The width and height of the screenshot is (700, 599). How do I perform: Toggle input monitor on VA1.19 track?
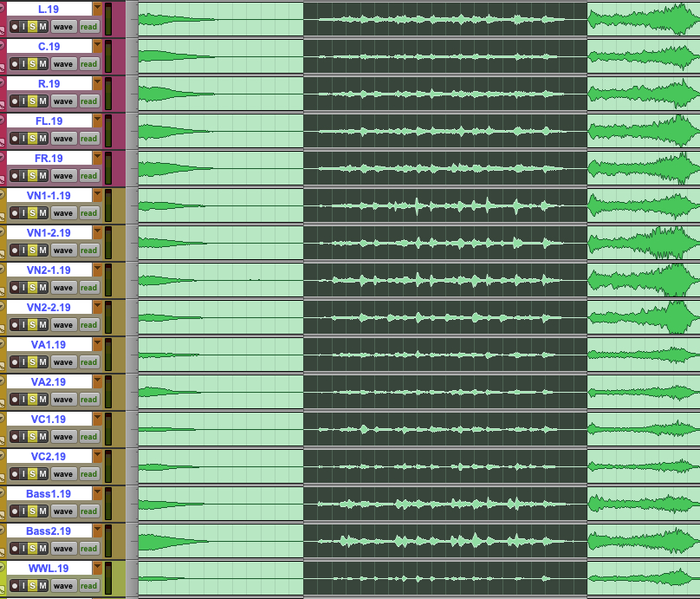pyautogui.click(x=23, y=362)
